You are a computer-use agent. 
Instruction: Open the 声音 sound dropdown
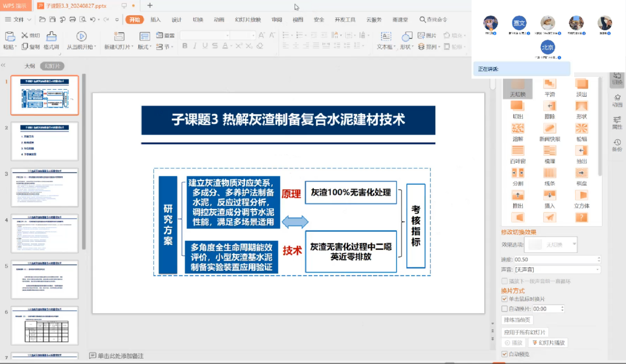coord(597,270)
